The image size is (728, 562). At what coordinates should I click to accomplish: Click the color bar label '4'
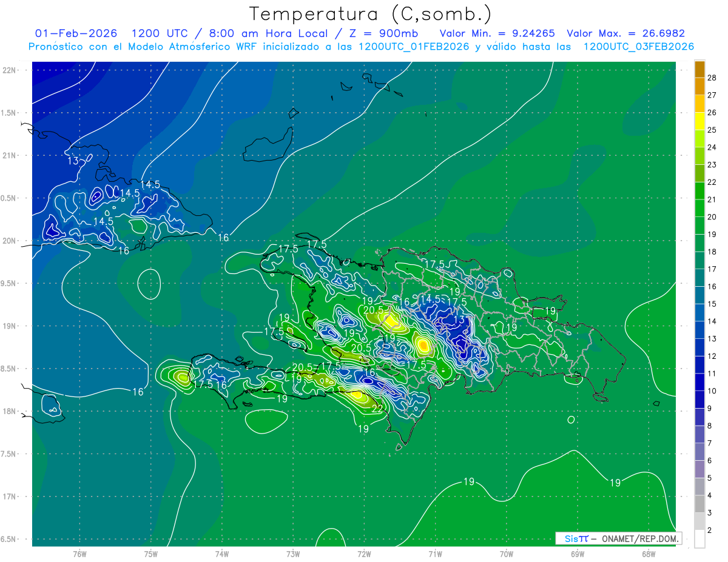tap(710, 496)
